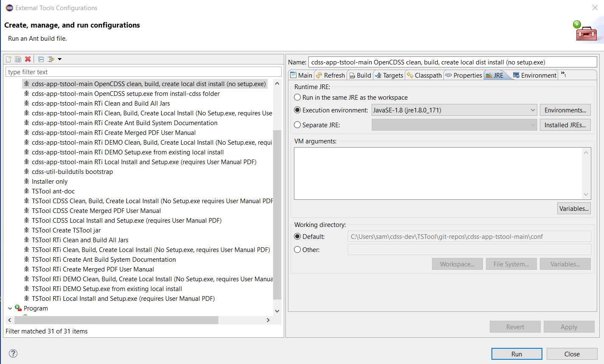The image size is (604, 364).
Task: Click the New launch configuration icon
Action: tap(8, 59)
